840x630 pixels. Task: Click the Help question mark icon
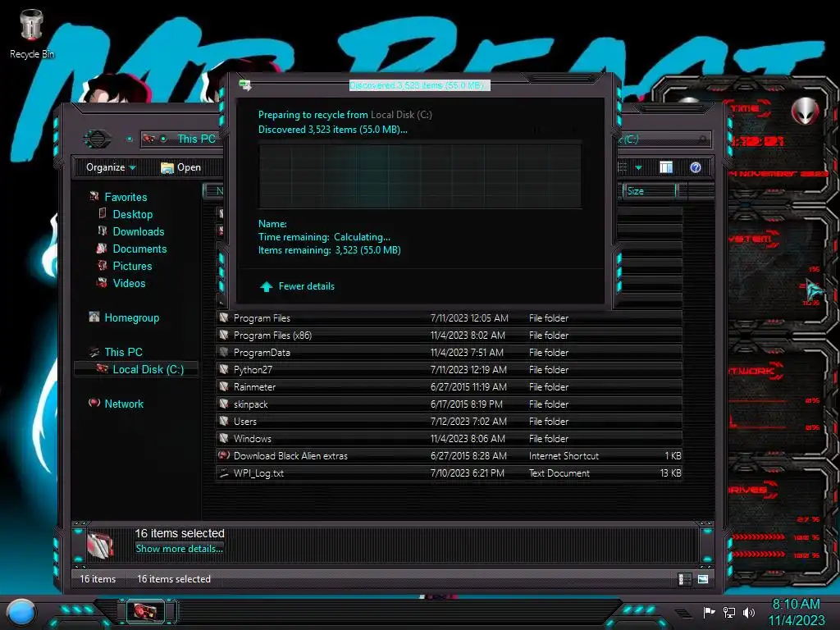[696, 167]
